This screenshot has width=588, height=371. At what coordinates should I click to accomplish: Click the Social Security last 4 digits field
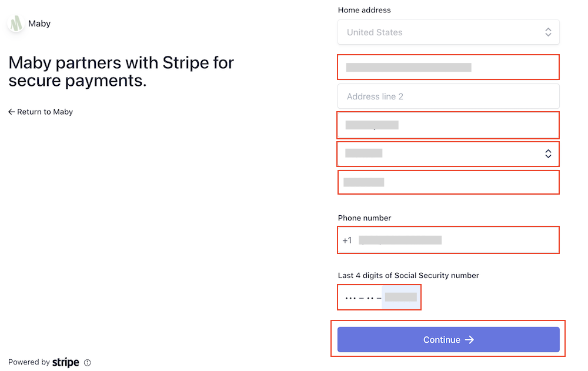point(379,297)
